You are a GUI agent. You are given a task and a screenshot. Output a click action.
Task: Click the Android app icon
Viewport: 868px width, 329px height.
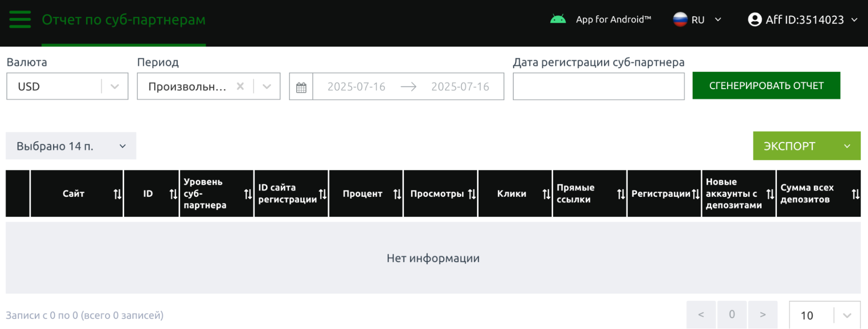click(558, 20)
